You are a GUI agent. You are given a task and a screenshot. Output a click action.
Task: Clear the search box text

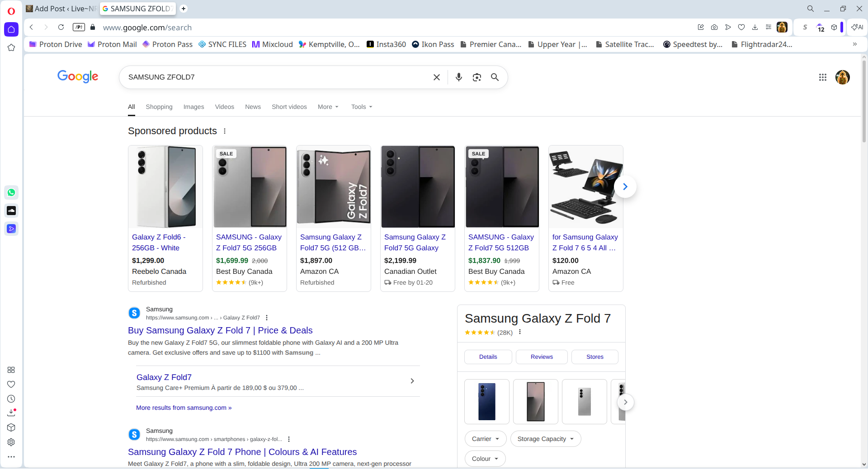tap(436, 77)
